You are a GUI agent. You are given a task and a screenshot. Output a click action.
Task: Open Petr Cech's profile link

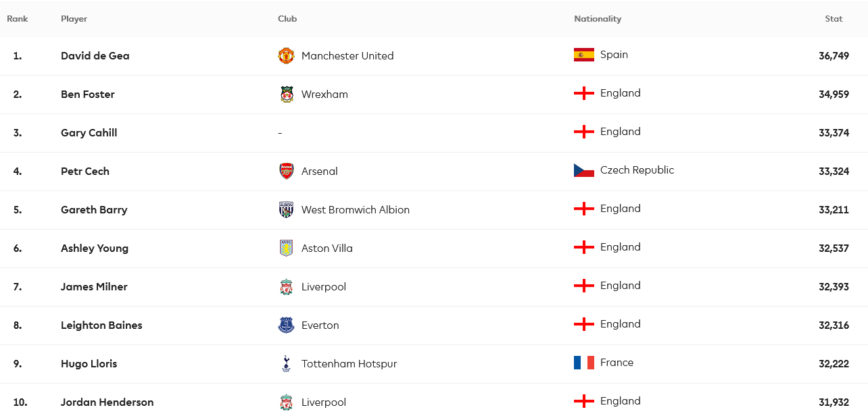85,171
